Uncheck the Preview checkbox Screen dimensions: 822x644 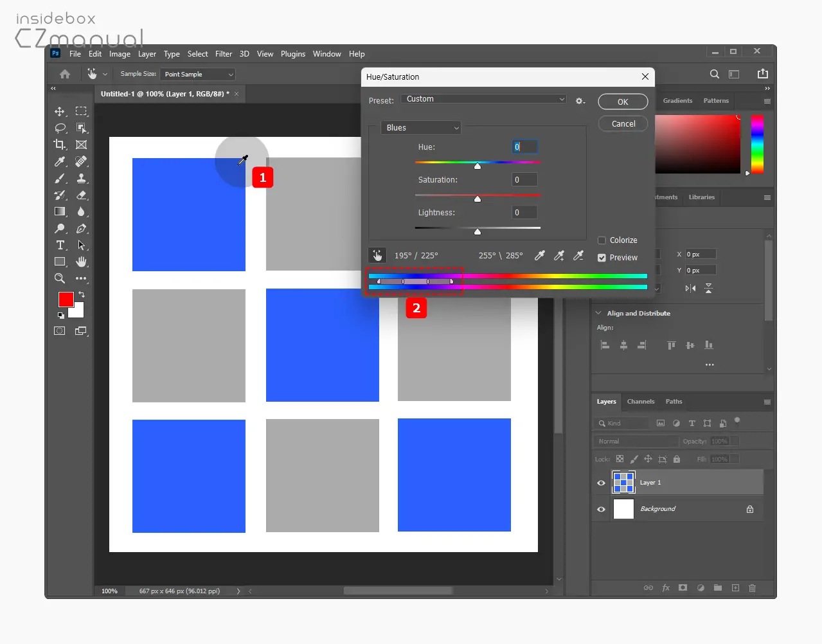point(602,258)
